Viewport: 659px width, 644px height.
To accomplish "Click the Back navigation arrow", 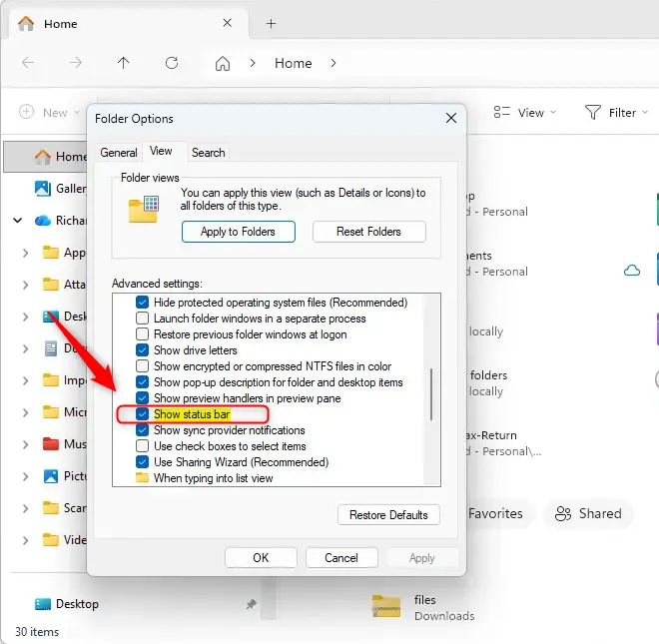I will click(28, 63).
